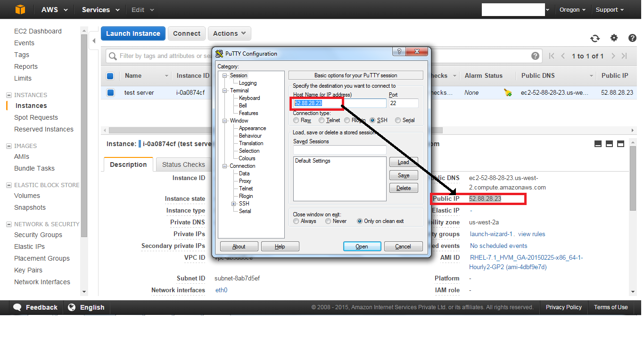644x362 pixels.
Task: Click Open in PuTTY dialog
Action: pyautogui.click(x=362, y=247)
